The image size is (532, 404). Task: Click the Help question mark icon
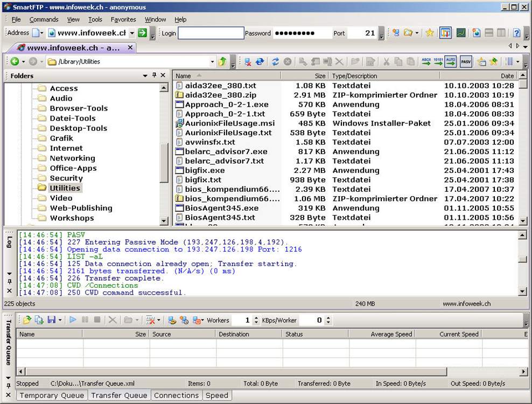click(516, 33)
